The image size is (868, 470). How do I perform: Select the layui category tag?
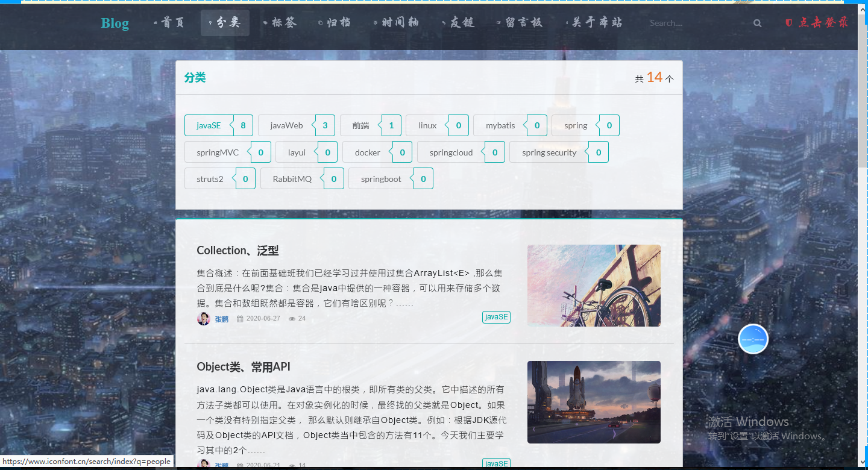tap(307, 152)
